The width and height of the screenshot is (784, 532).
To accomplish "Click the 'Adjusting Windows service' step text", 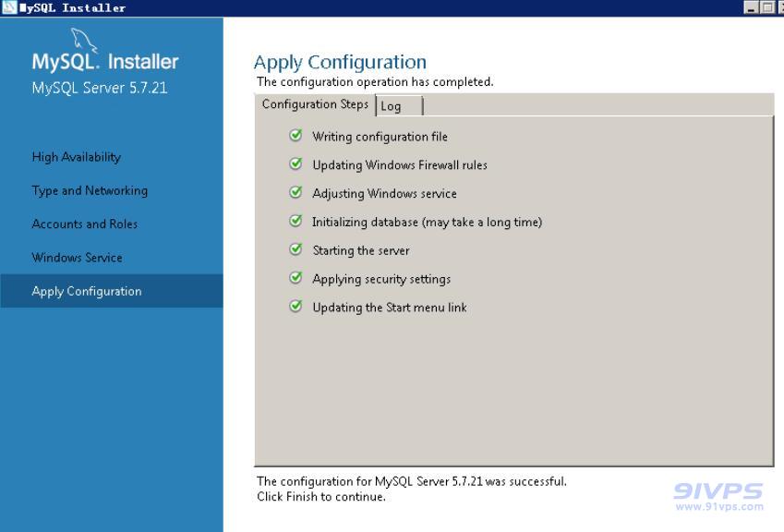I will point(384,194).
